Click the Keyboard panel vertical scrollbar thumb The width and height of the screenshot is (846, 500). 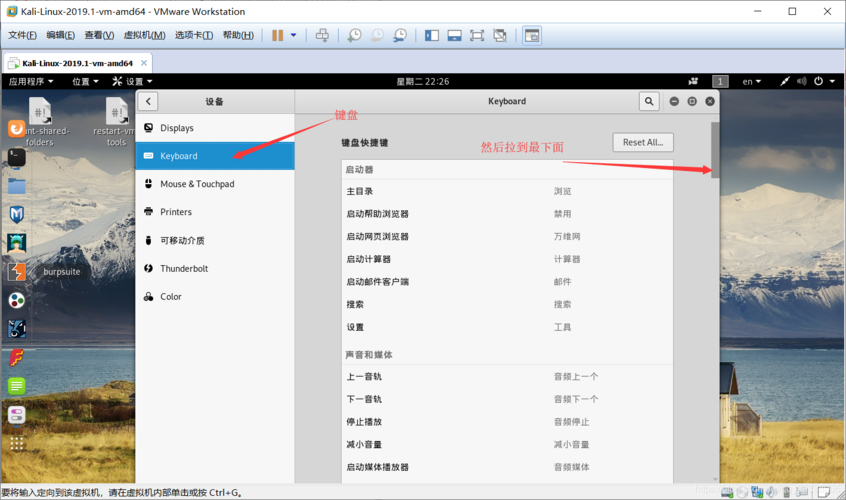point(715,150)
